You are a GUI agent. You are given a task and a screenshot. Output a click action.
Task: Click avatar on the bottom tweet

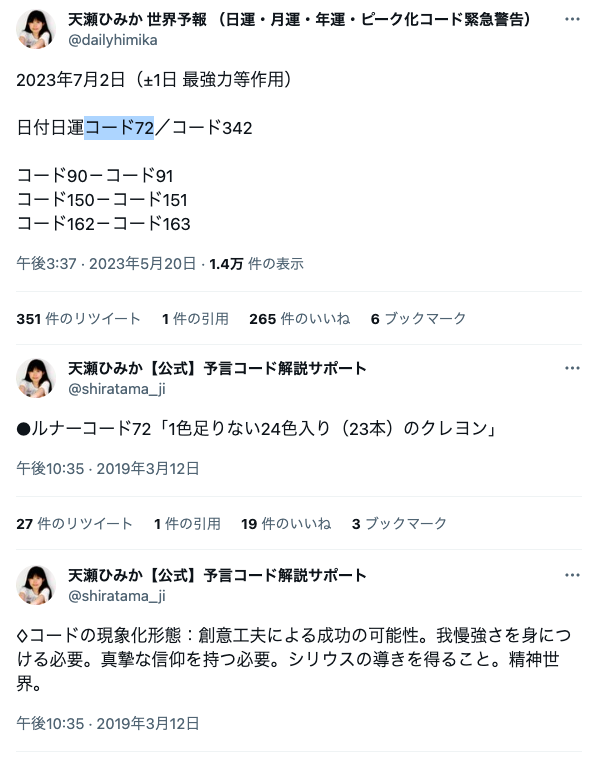point(36,585)
